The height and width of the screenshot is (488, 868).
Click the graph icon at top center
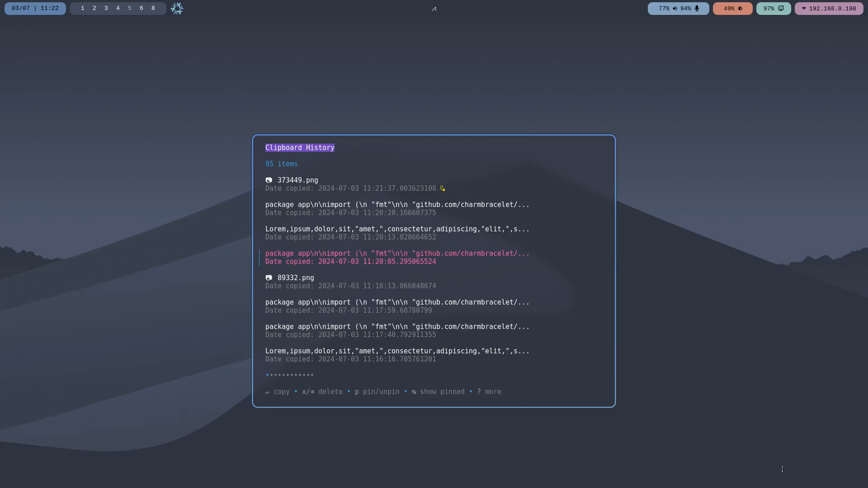tap(434, 9)
